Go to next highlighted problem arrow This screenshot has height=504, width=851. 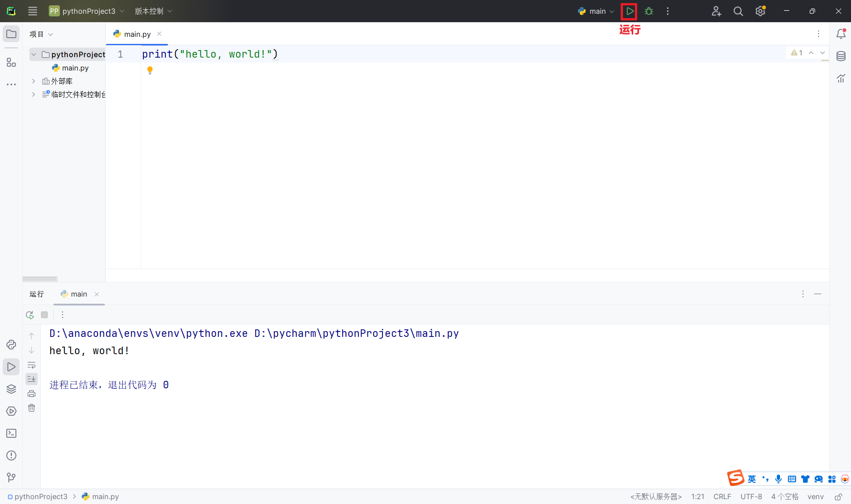(x=823, y=53)
